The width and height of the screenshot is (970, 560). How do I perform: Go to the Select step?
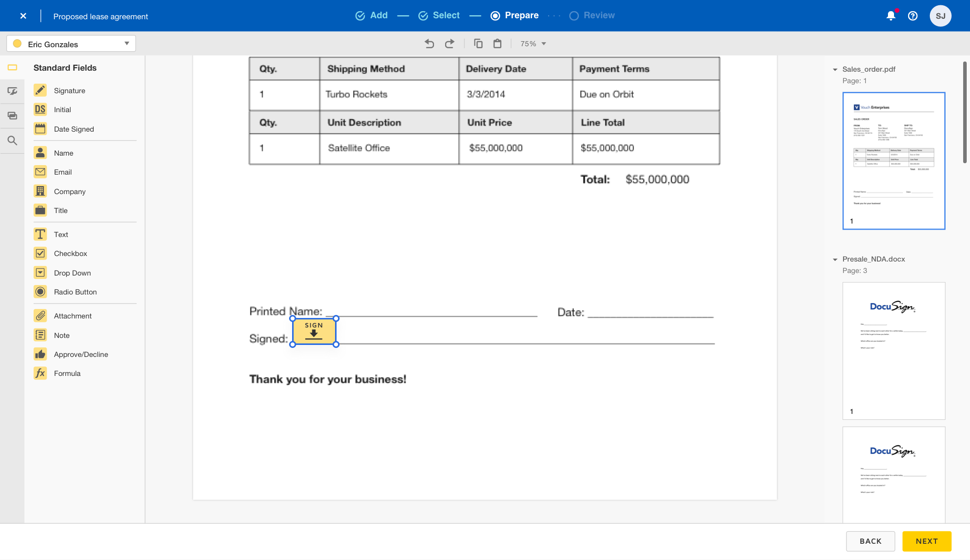click(x=439, y=15)
